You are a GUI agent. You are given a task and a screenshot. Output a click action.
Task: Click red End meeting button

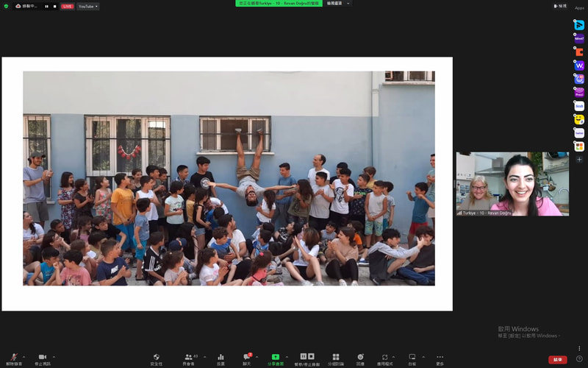[558, 360]
